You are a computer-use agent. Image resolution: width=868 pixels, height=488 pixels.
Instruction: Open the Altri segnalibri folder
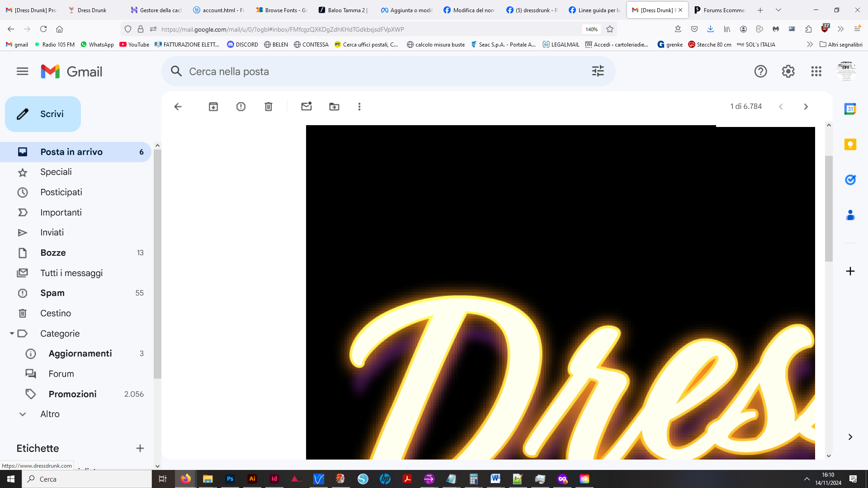pos(841,44)
